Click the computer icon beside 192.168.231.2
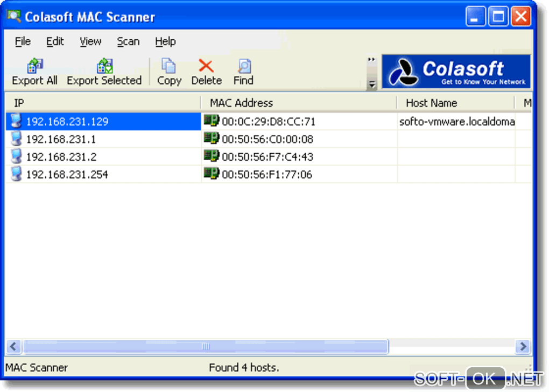549x392 pixels. coord(16,156)
